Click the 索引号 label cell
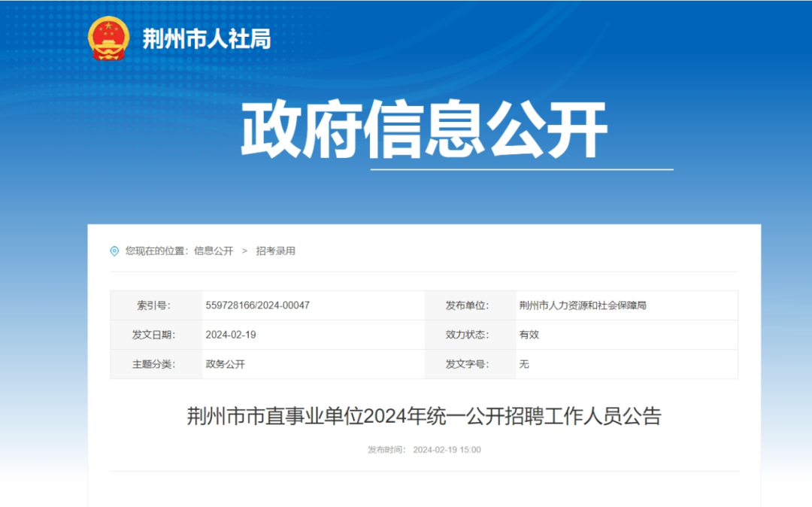Viewport: 812px width, 507px height. (x=154, y=305)
